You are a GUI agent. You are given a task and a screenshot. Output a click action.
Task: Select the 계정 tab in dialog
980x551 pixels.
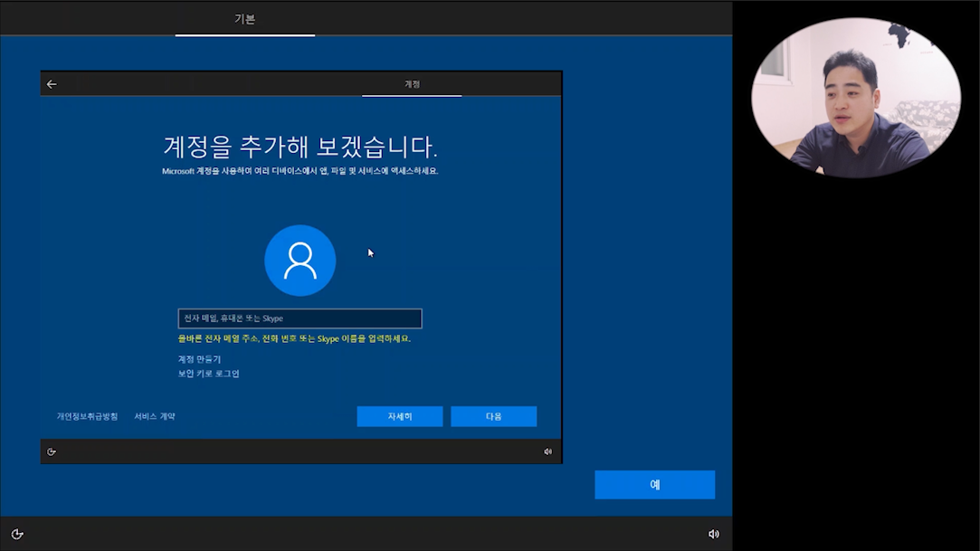tap(412, 84)
